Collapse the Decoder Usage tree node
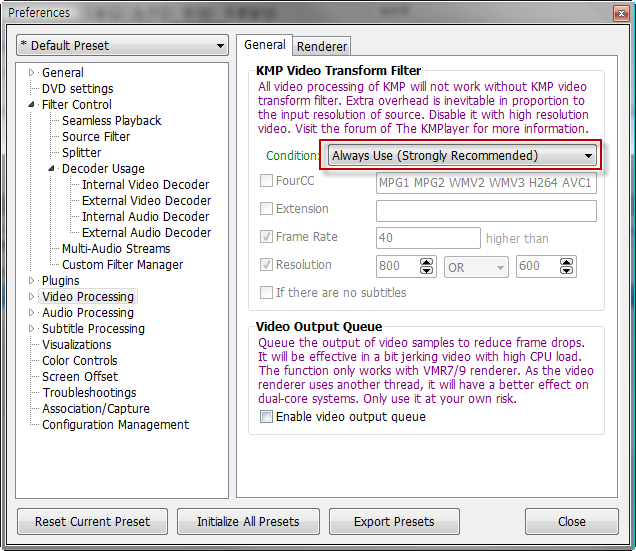The image size is (636, 551). coord(51,168)
